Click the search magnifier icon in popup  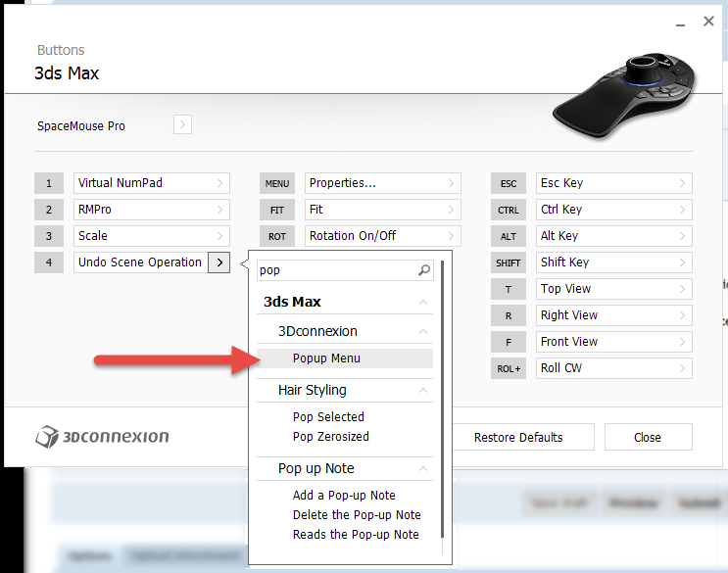pos(424,270)
